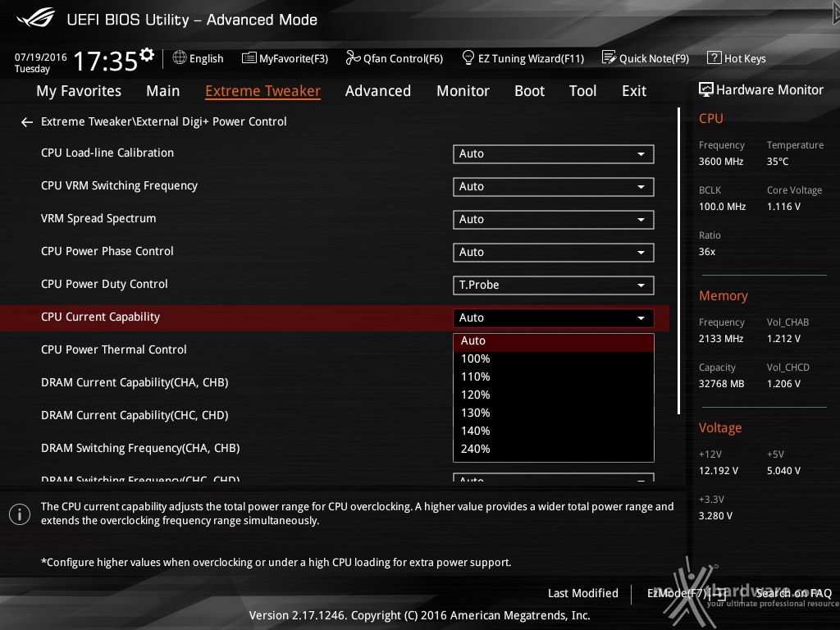Image resolution: width=840 pixels, height=630 pixels.
Task: Open time settings gear icon
Action: [x=147, y=54]
